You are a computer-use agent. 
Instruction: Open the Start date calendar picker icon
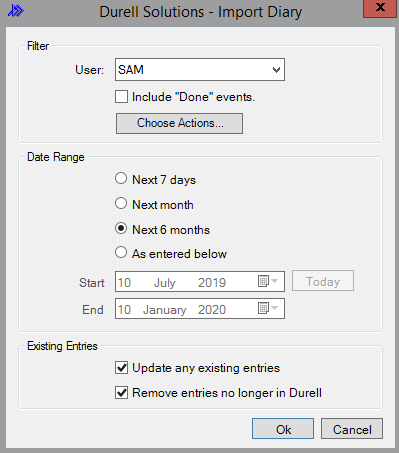[x=268, y=281]
